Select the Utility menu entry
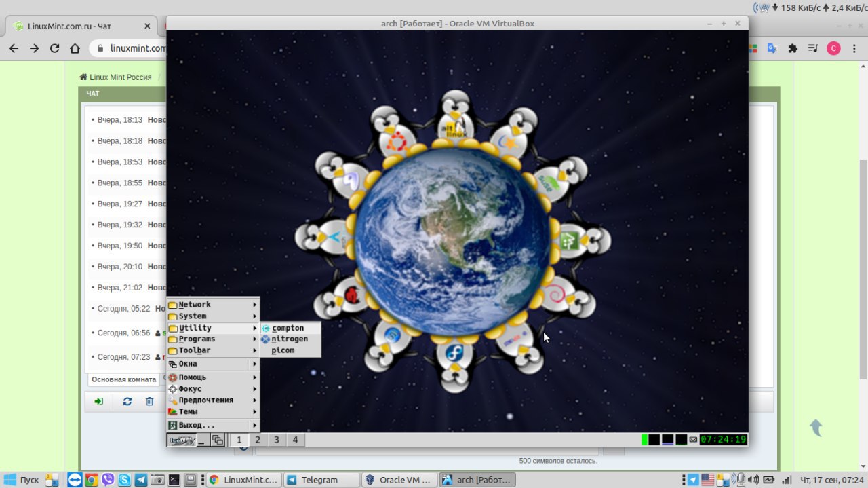Viewport: 868px width, 488px height. coord(213,328)
